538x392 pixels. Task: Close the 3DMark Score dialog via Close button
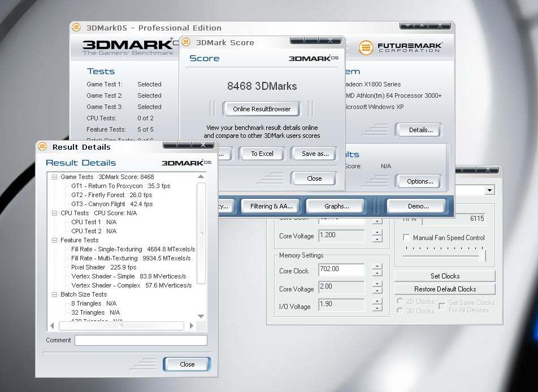pyautogui.click(x=314, y=178)
